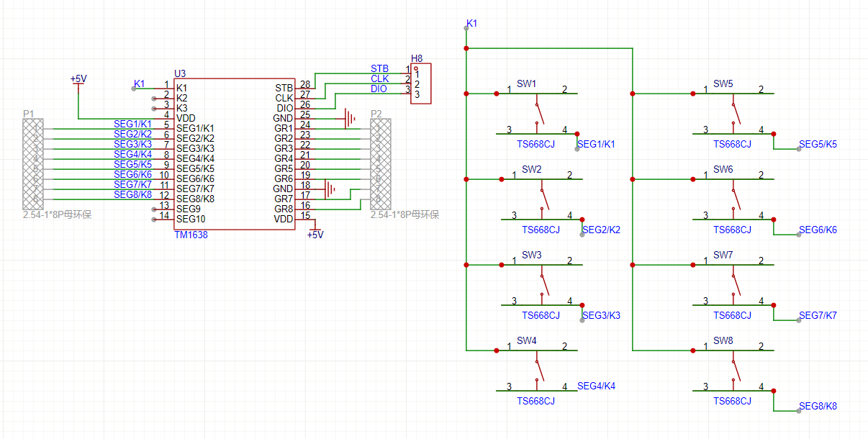The width and height of the screenshot is (868, 439).
Task: Select the +5V symbol below pin 15
Action: click(315, 234)
